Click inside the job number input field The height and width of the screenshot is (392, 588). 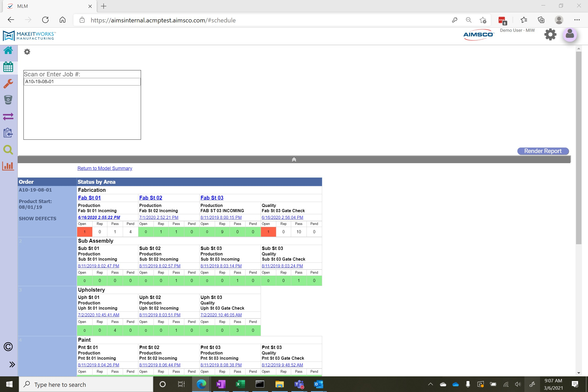(x=82, y=82)
